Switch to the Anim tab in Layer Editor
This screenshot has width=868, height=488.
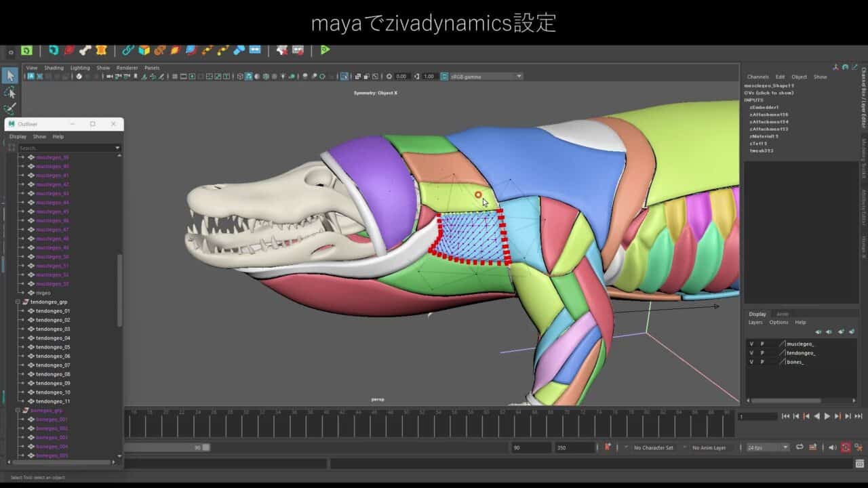(782, 314)
